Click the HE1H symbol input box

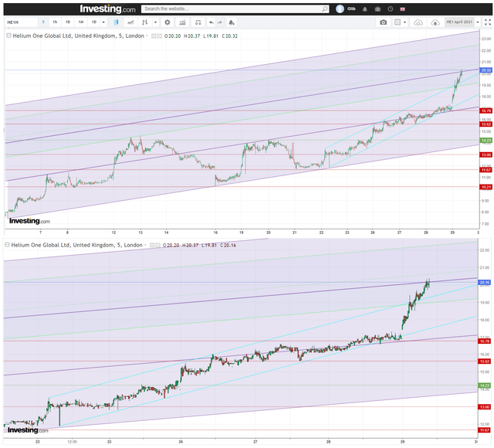(22, 22)
